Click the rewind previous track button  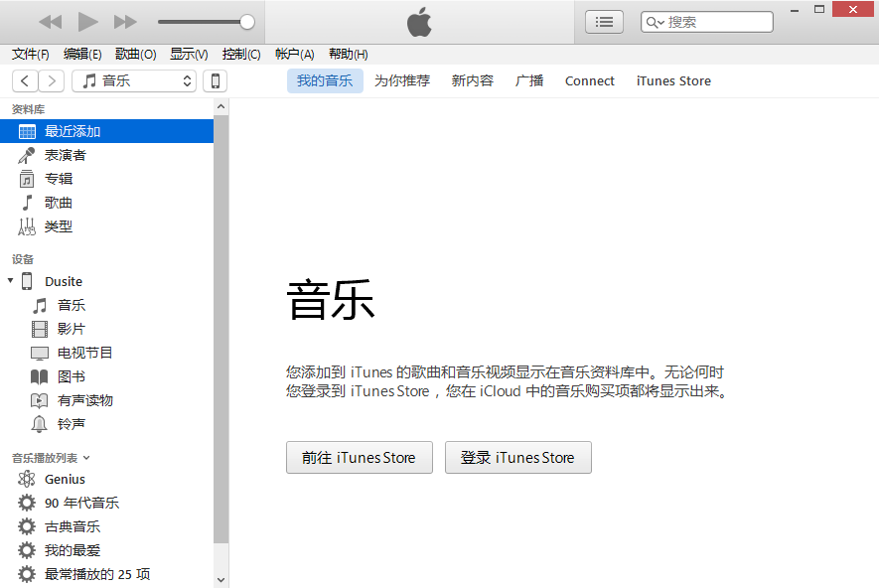pos(51,23)
